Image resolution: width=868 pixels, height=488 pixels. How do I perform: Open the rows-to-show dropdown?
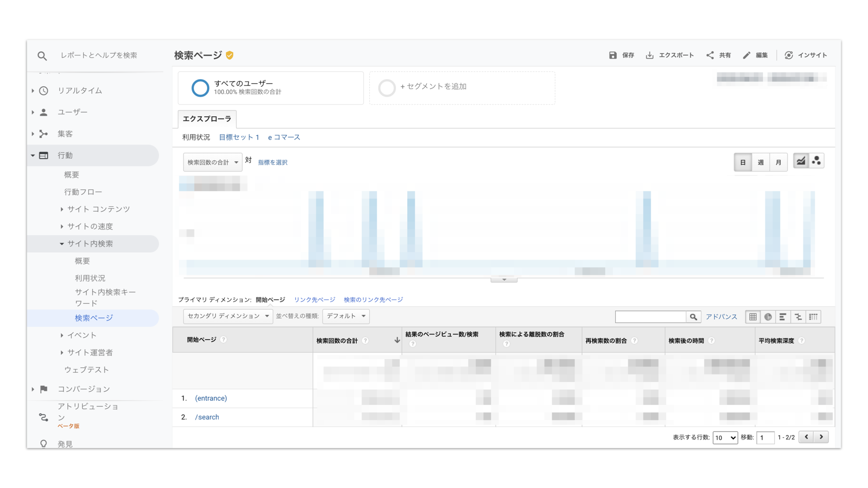coord(725,437)
